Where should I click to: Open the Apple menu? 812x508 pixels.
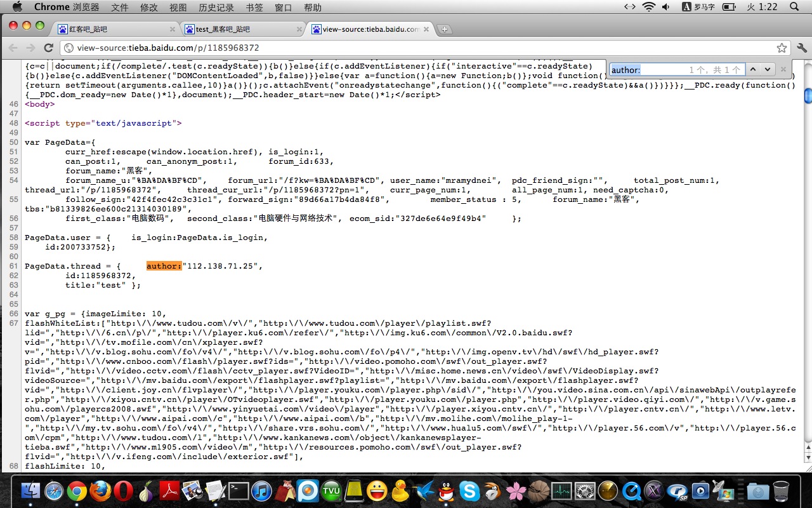pyautogui.click(x=17, y=7)
